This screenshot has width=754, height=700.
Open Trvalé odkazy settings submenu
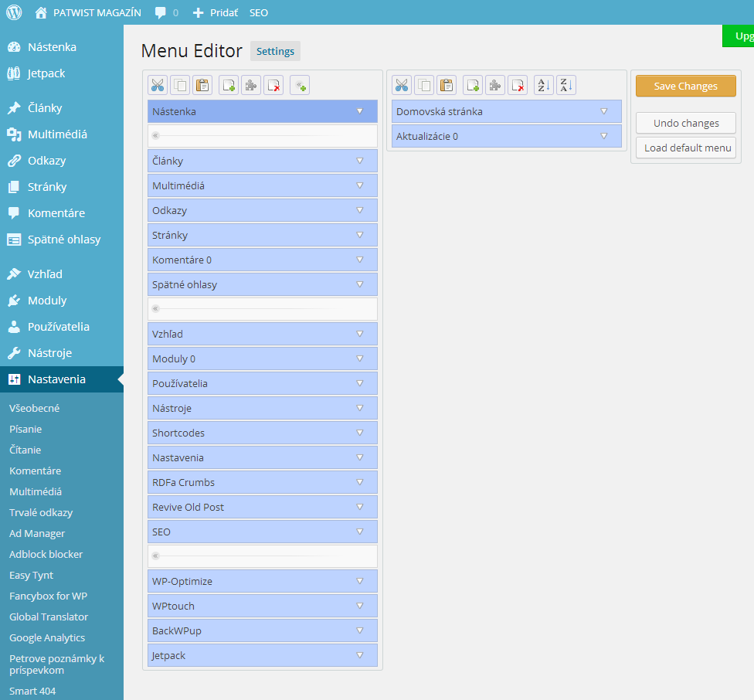coord(41,512)
